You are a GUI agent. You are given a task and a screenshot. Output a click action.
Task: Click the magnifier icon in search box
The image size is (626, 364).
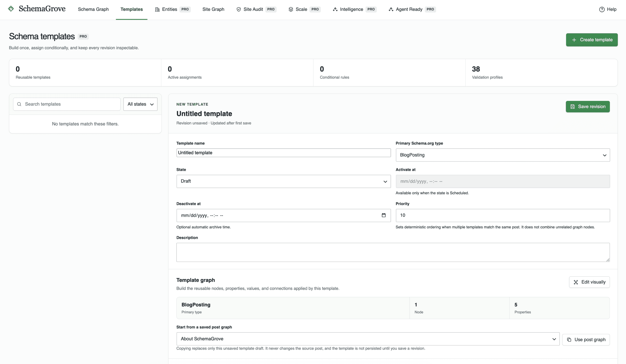(19, 104)
